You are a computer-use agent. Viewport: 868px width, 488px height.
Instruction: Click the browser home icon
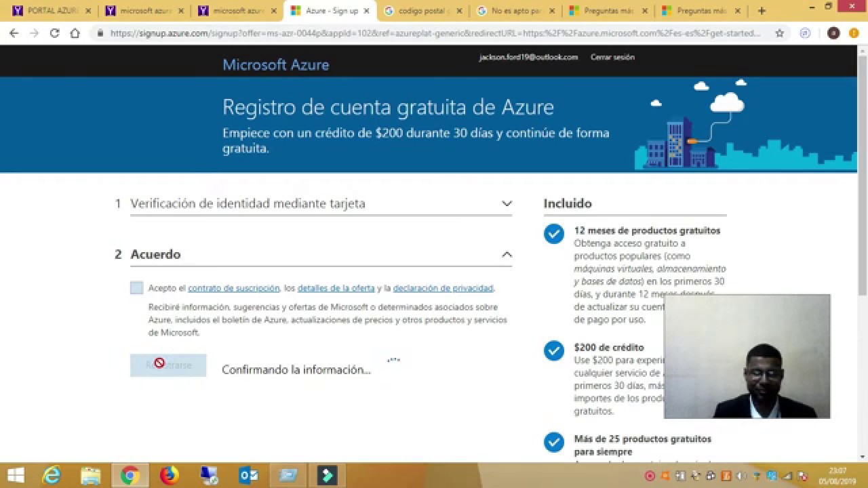coord(75,33)
